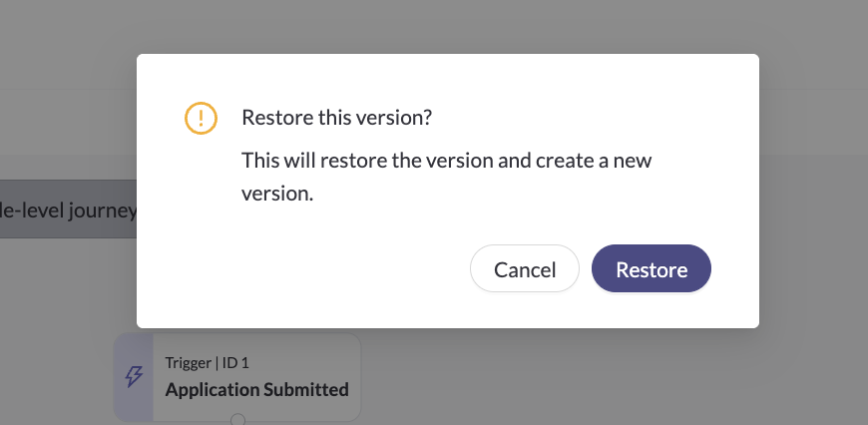Click the trigger node's output connector circle
The width and height of the screenshot is (868, 425).
point(237,420)
